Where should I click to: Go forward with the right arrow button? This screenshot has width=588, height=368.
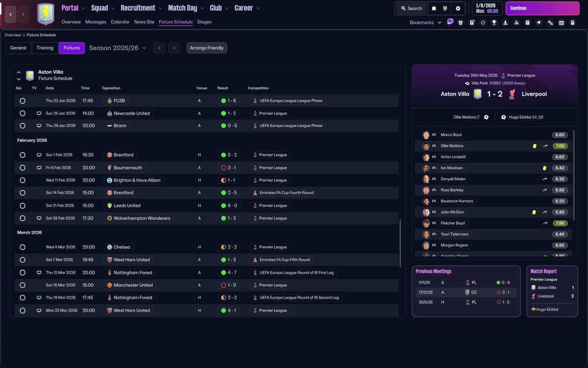click(x=23, y=14)
